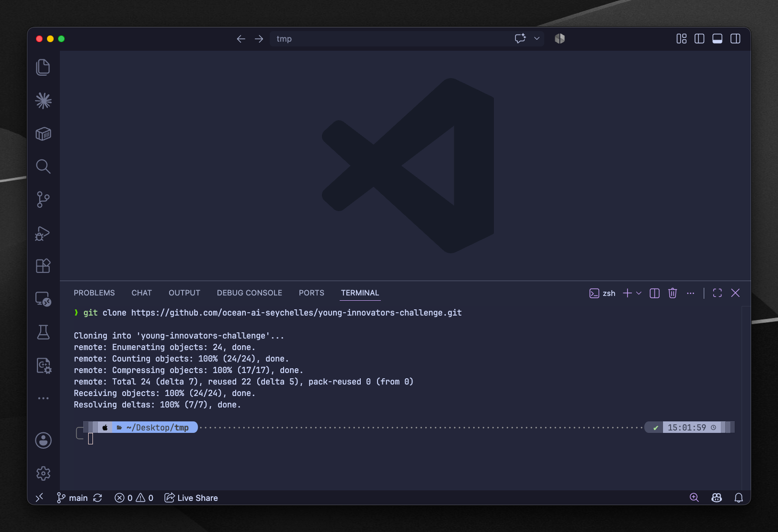Select the TERMINAL tab
Image resolution: width=778 pixels, height=532 pixels.
[x=360, y=293]
